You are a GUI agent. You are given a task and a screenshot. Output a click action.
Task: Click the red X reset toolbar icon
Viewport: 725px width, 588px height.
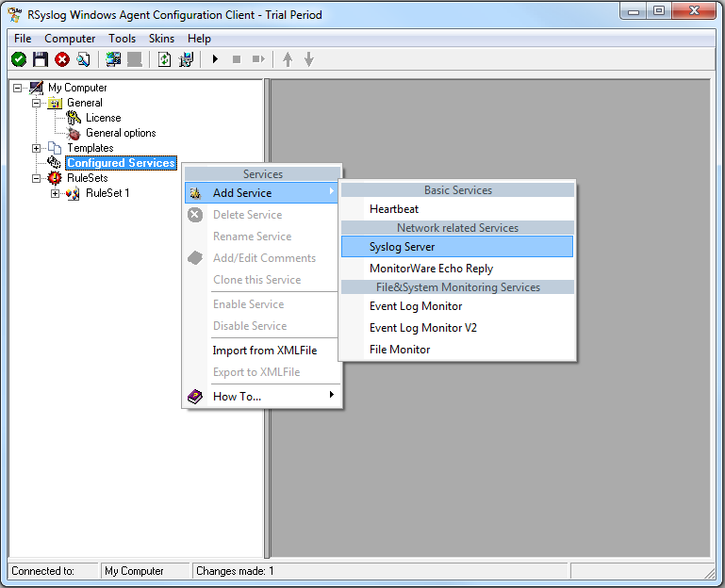[62, 59]
